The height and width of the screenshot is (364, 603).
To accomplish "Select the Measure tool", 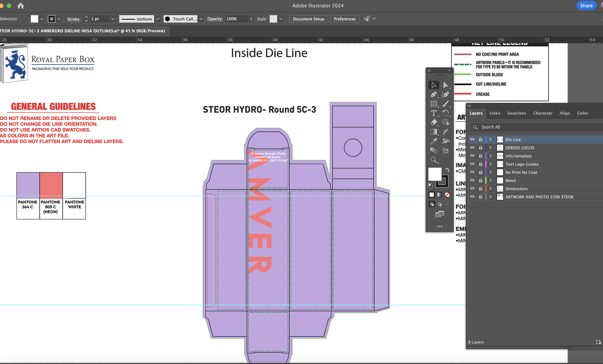I will [445, 132].
